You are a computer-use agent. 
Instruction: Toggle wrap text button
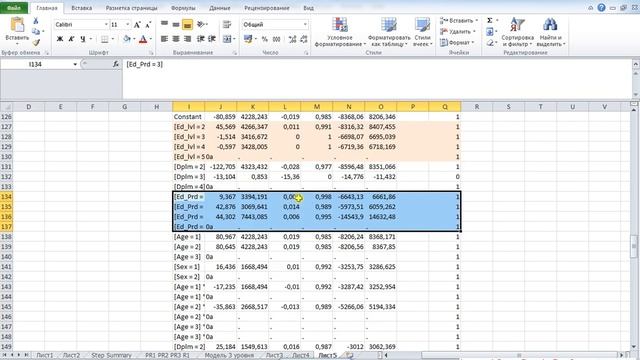[227, 24]
